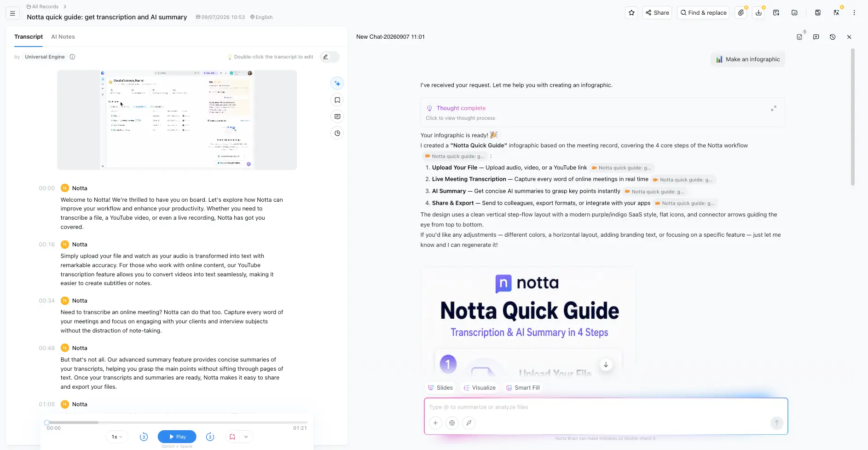Viewport: 868px width, 450px height.
Task: Star this record as favorite
Action: 631,13
